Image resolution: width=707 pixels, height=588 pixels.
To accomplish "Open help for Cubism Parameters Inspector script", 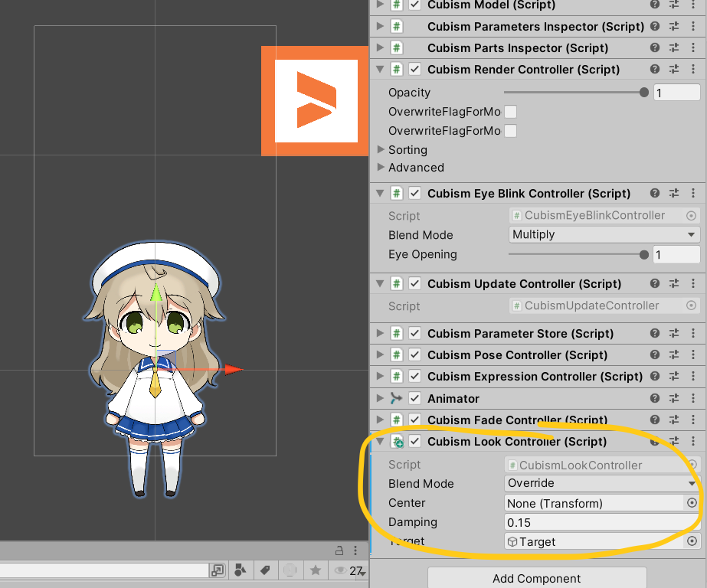I will tap(655, 26).
